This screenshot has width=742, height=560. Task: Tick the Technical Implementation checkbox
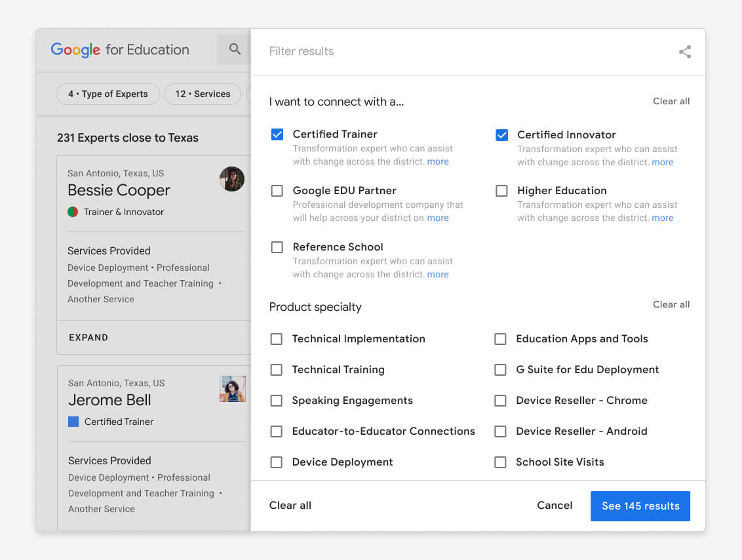(277, 339)
